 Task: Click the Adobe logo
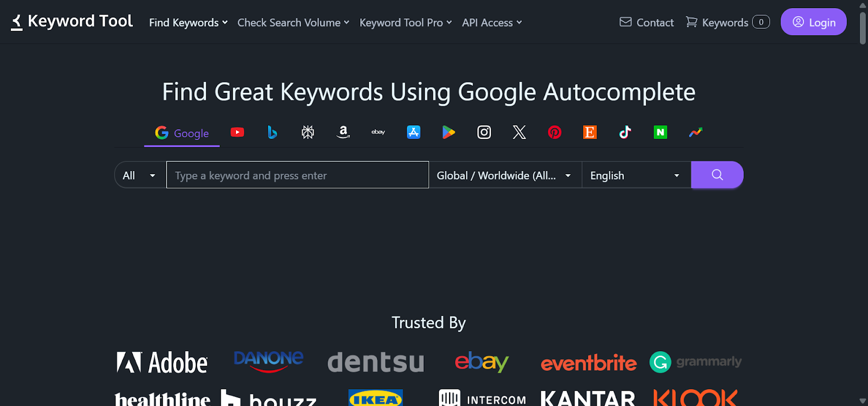click(x=162, y=363)
